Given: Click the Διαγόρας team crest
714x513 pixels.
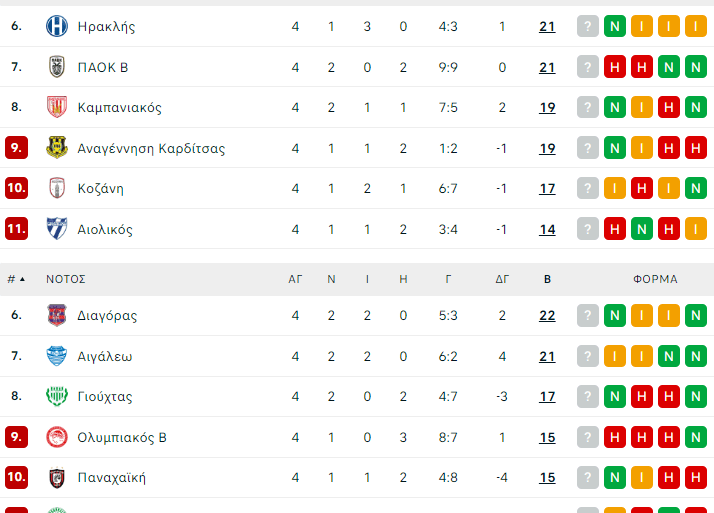Looking at the screenshot, I should pyautogui.click(x=56, y=316).
